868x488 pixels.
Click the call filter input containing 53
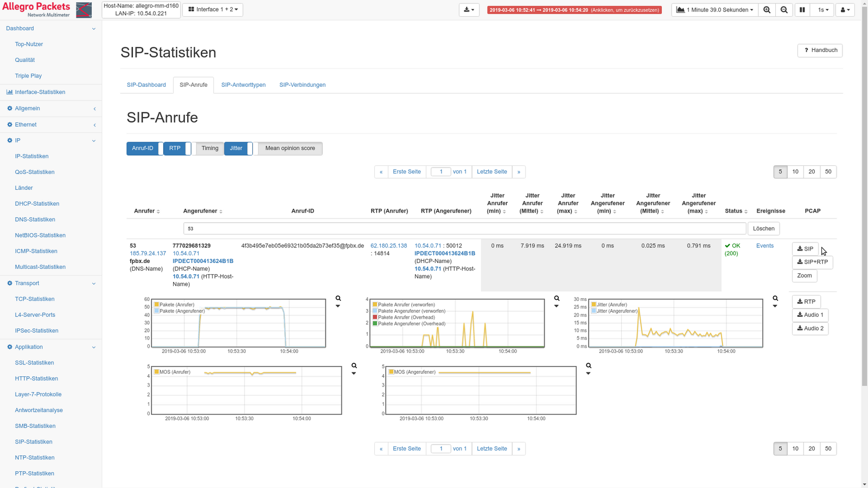(x=464, y=229)
